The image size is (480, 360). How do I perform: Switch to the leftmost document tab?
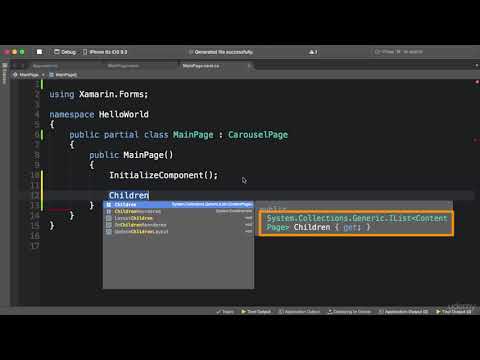tap(45, 66)
